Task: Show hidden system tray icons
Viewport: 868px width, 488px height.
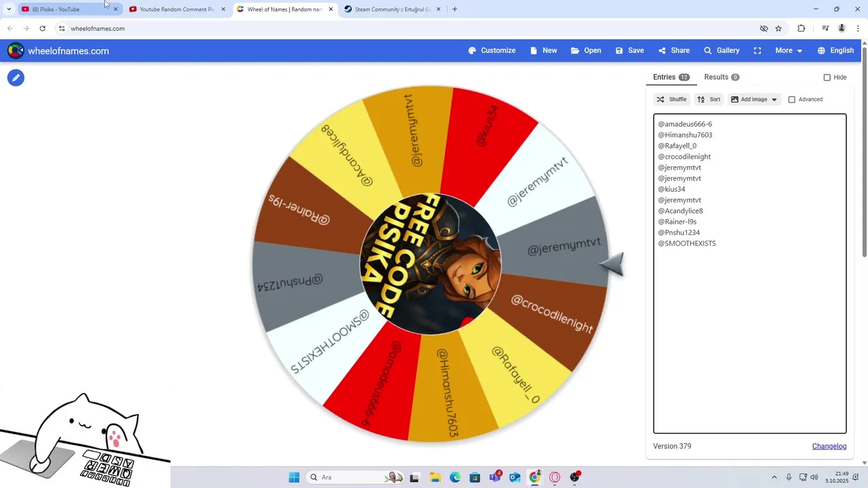Action: [x=774, y=477]
